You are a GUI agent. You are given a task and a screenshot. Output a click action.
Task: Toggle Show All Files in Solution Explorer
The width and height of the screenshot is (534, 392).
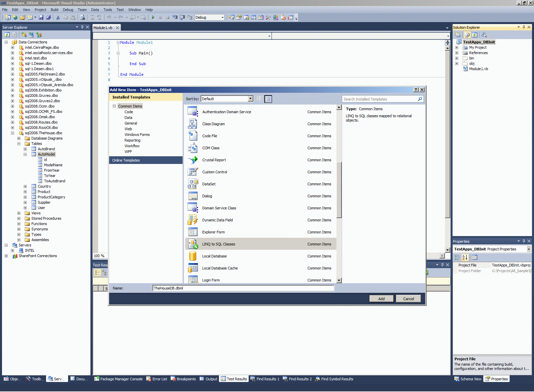pos(467,35)
